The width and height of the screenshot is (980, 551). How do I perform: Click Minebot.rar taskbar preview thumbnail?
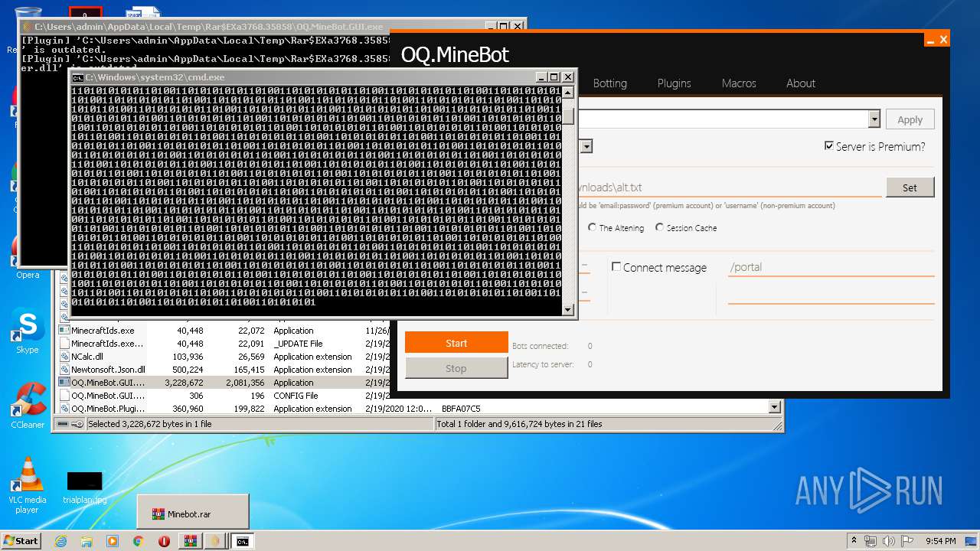tap(193, 511)
